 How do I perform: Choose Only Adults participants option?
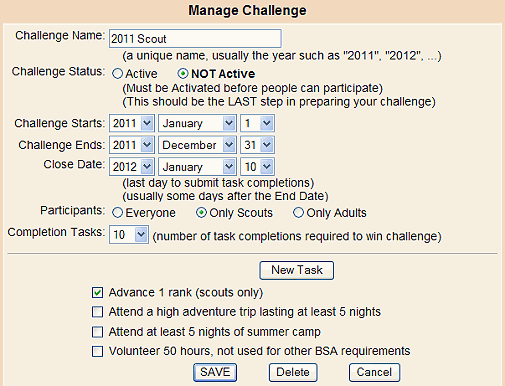pyautogui.click(x=298, y=213)
